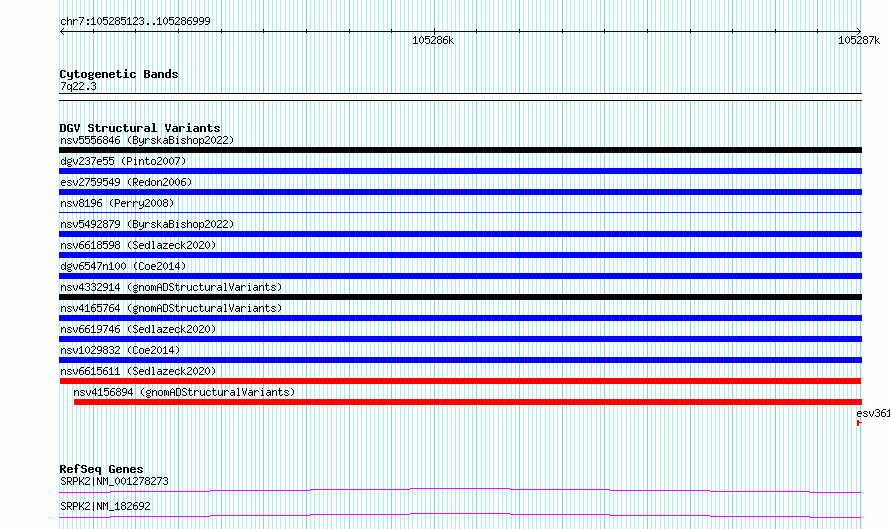890x529 pixels.
Task: Select the nsv6615611 (Sedlazeck2020) label
Action: tap(138, 371)
